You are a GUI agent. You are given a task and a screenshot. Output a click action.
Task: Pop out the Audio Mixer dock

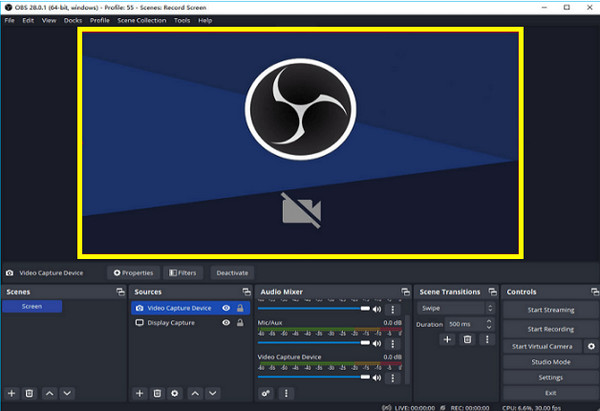[x=406, y=292]
